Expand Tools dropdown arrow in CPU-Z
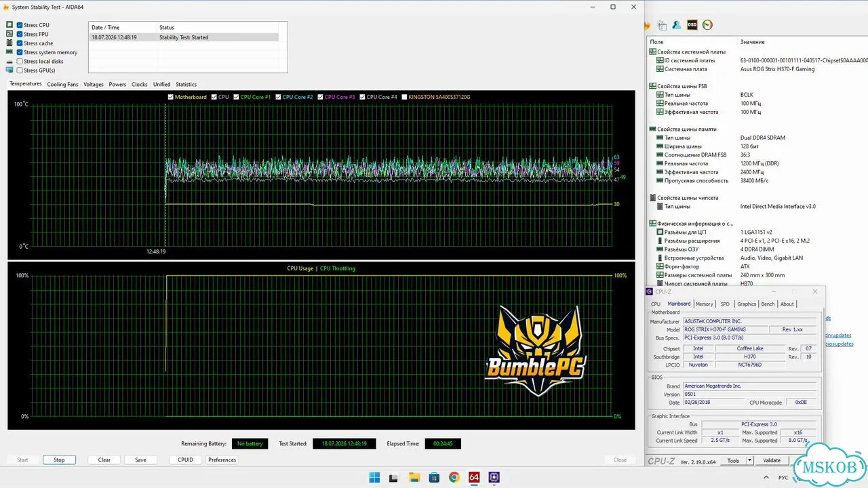 pos(750,461)
